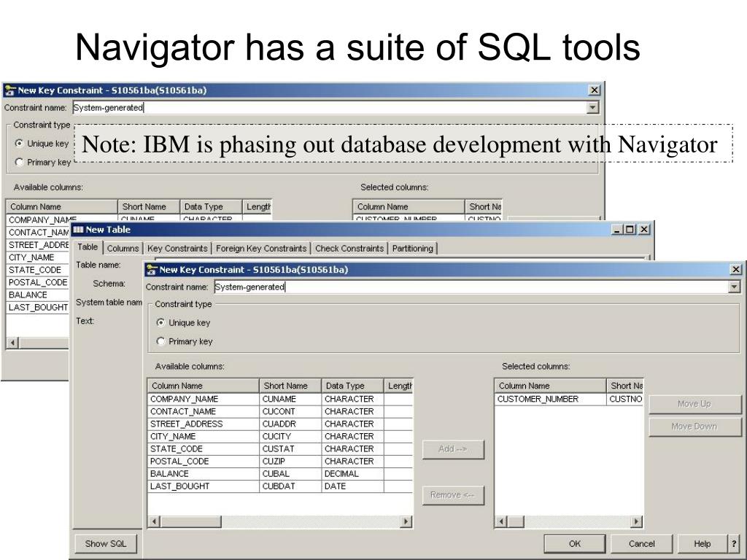Click the Move Down button
The height and width of the screenshot is (560, 747).
coord(694,426)
